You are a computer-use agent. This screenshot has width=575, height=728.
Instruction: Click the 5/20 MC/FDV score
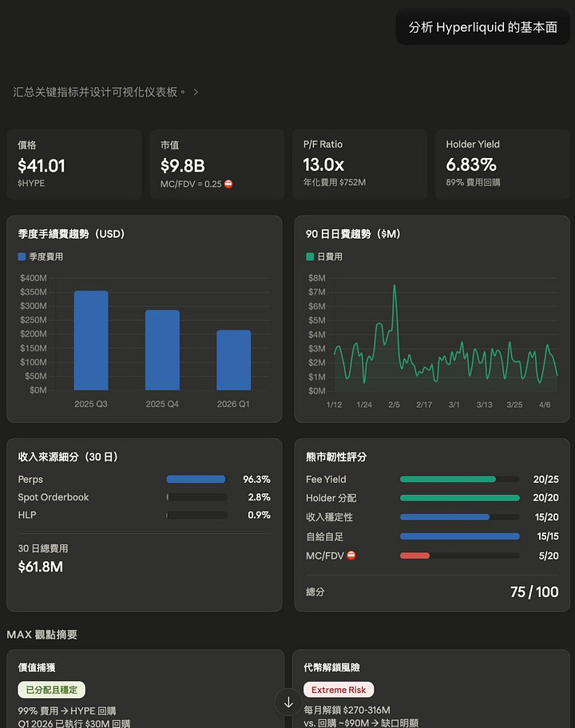coord(549,556)
